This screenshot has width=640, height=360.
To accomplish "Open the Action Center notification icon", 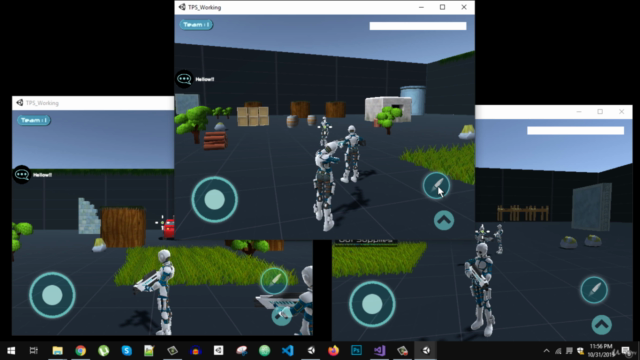I will 626,351.
